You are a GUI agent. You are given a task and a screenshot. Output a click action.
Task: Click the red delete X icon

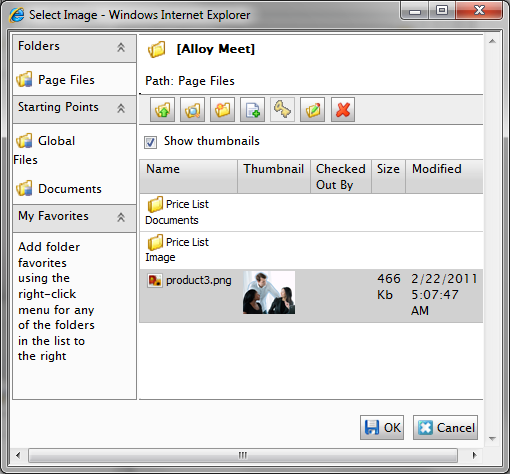click(x=343, y=110)
